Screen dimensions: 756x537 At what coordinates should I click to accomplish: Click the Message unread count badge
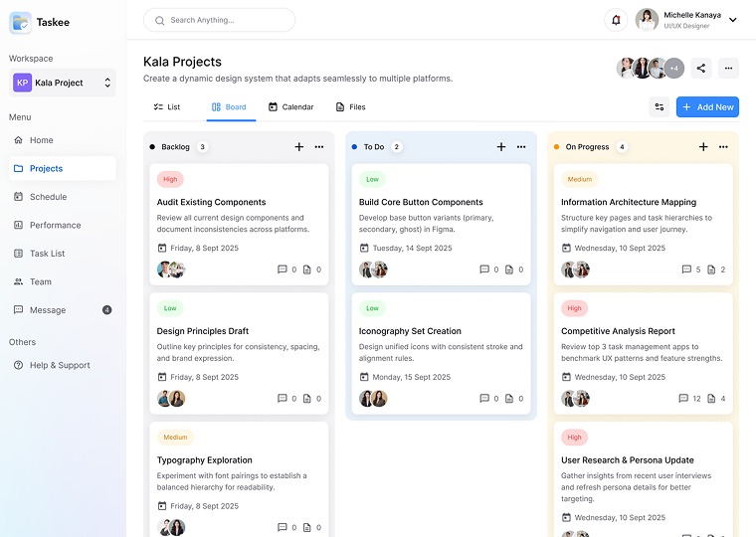pyautogui.click(x=107, y=310)
